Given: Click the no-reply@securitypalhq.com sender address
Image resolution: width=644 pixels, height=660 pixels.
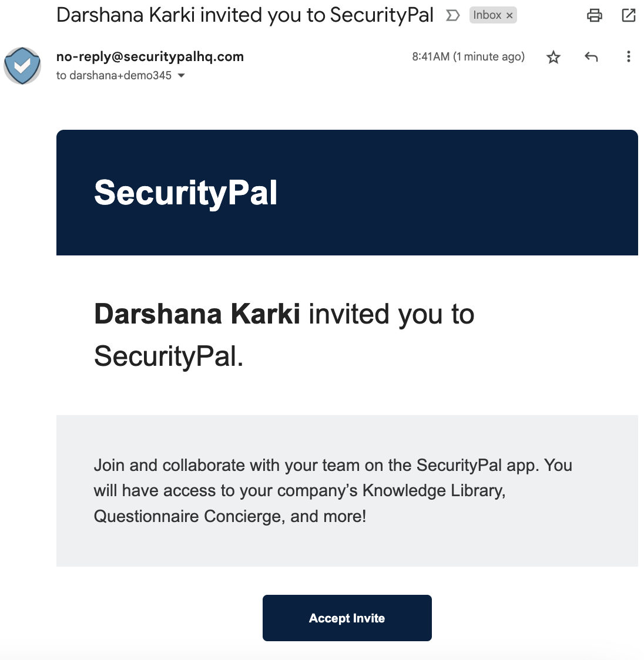Looking at the screenshot, I should (150, 56).
